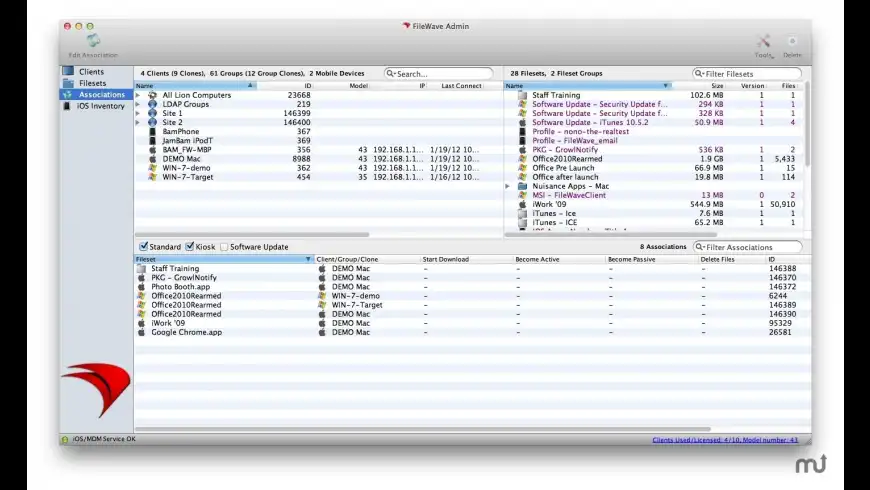Viewport: 870px width, 490px height.
Task: Expand the All Lion Computers group
Action: point(138,95)
